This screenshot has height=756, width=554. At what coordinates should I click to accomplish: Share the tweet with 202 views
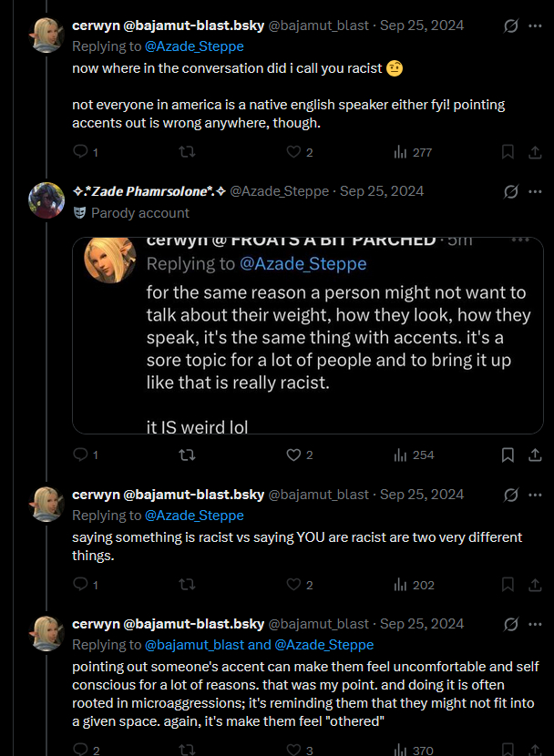pos(535,585)
